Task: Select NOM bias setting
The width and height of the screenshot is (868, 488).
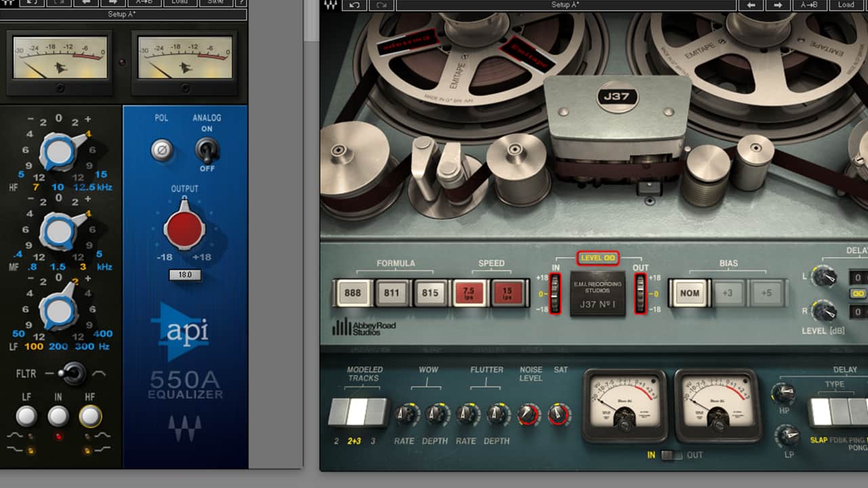Action: pyautogui.click(x=690, y=293)
